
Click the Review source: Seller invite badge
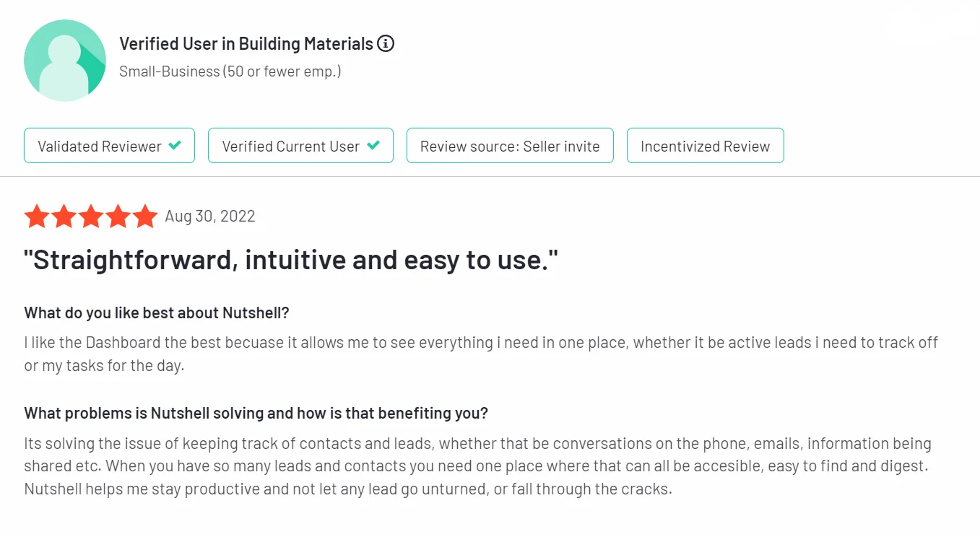click(x=510, y=146)
